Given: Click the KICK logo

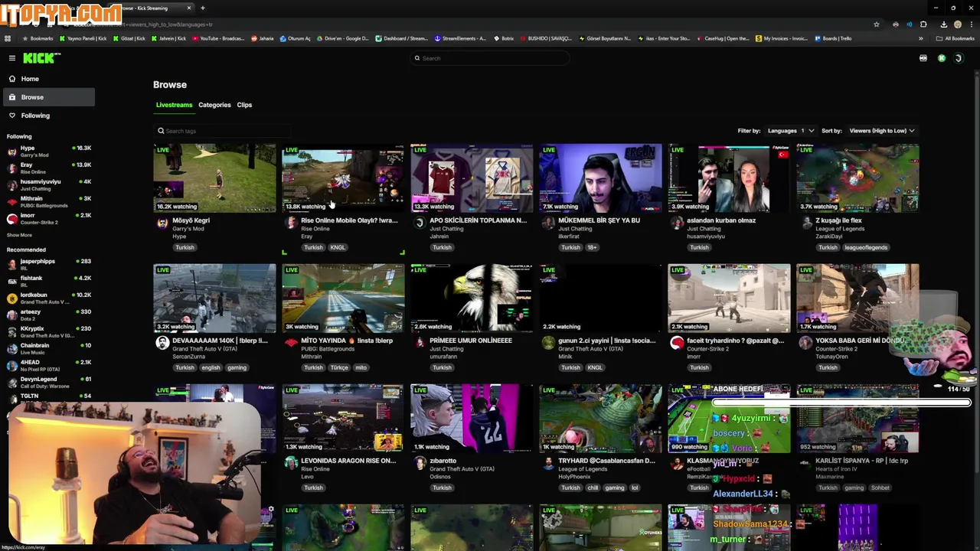Looking at the screenshot, I should tap(41, 58).
